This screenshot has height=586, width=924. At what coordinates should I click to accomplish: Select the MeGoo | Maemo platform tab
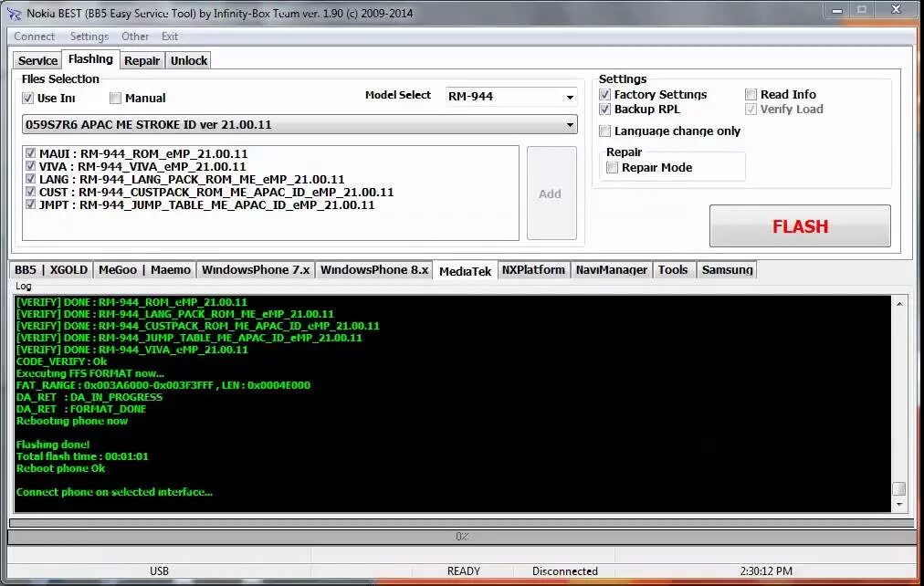pyautogui.click(x=144, y=270)
